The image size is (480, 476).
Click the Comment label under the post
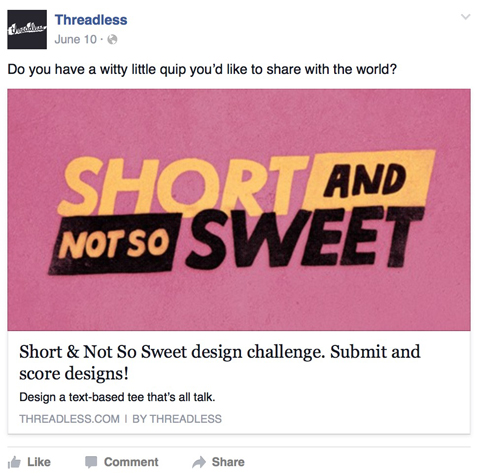[x=131, y=462]
